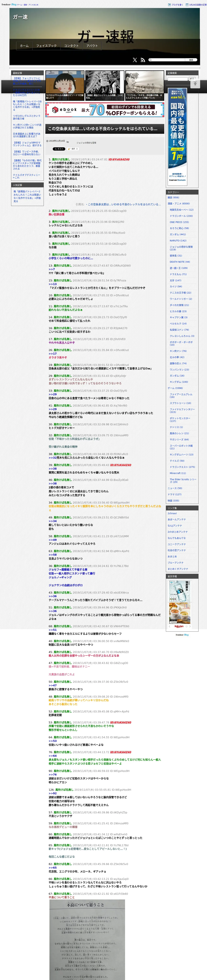Open ジョジョの奇妙な冒険 category tag under the title
This screenshot has height=980, width=207.
coord(86,143)
